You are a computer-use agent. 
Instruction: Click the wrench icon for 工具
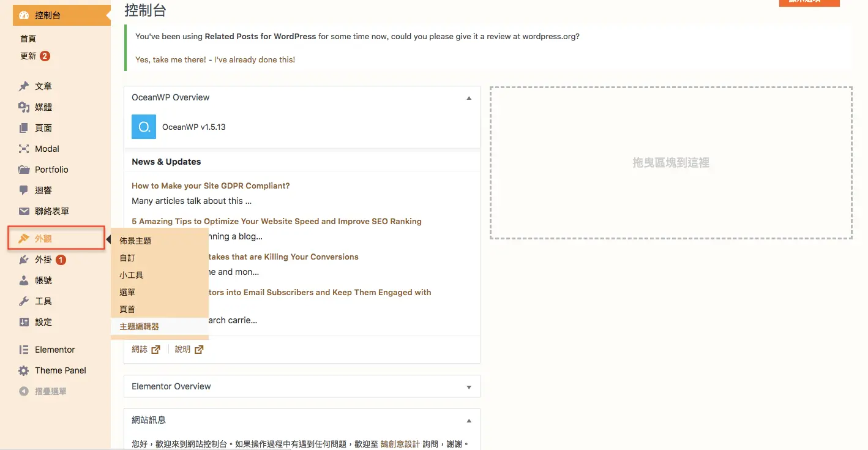(24, 301)
